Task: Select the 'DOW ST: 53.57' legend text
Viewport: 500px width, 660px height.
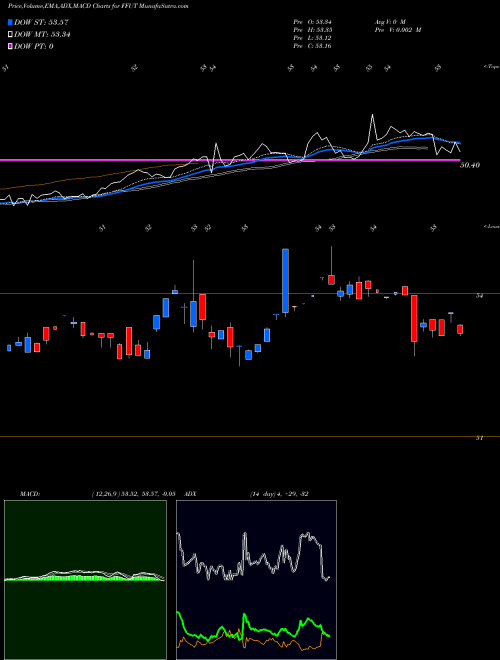Action: [41, 22]
